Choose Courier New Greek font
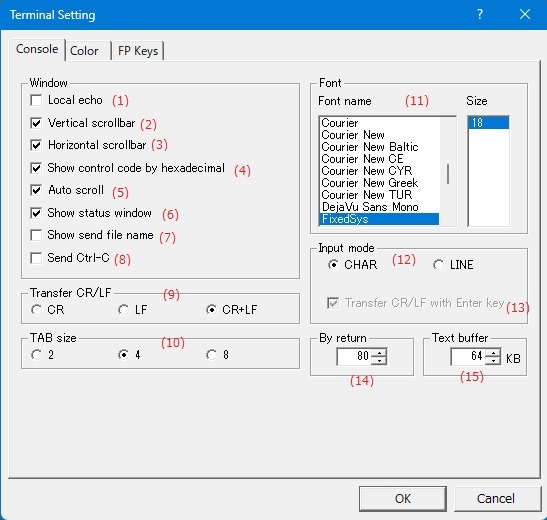This screenshot has width=547, height=520. click(x=379, y=183)
